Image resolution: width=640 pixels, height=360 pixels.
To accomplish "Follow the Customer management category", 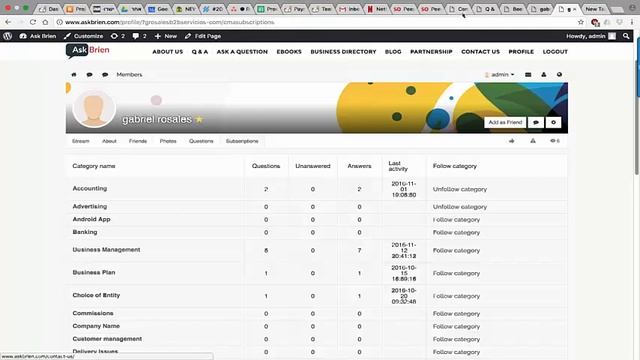I will 456,340.
